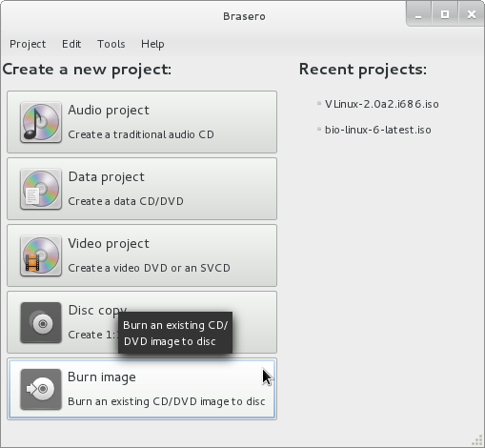This screenshot has height=448, width=485.
Task: Open the Tools menu
Action: [x=111, y=44]
